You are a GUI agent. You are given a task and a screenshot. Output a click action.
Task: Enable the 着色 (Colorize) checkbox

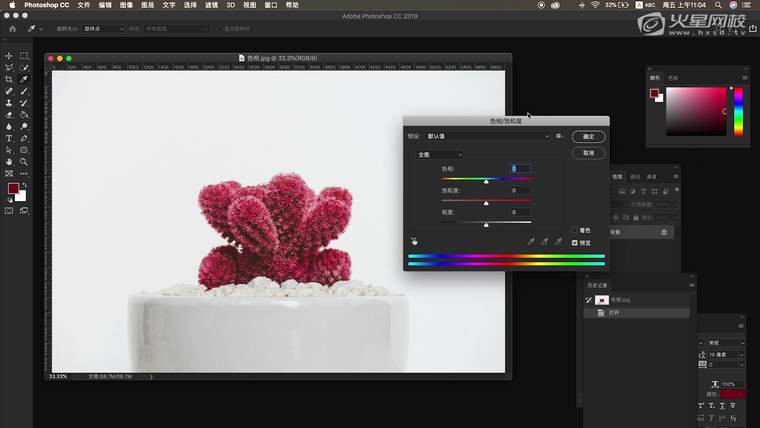coord(574,230)
